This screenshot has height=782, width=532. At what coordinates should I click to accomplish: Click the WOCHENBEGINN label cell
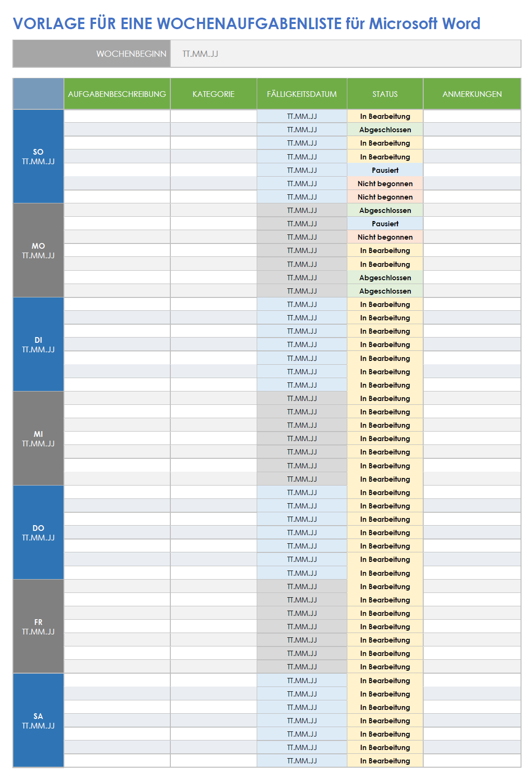[x=92, y=54]
